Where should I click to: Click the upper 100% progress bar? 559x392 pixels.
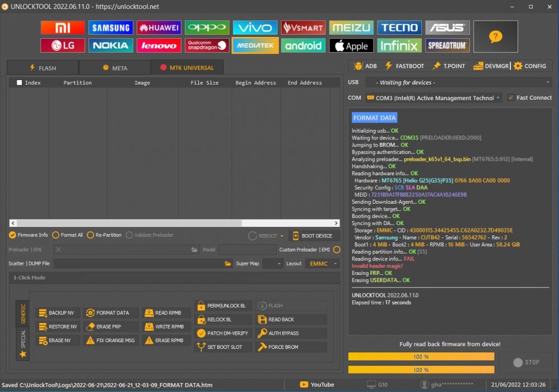(421, 356)
